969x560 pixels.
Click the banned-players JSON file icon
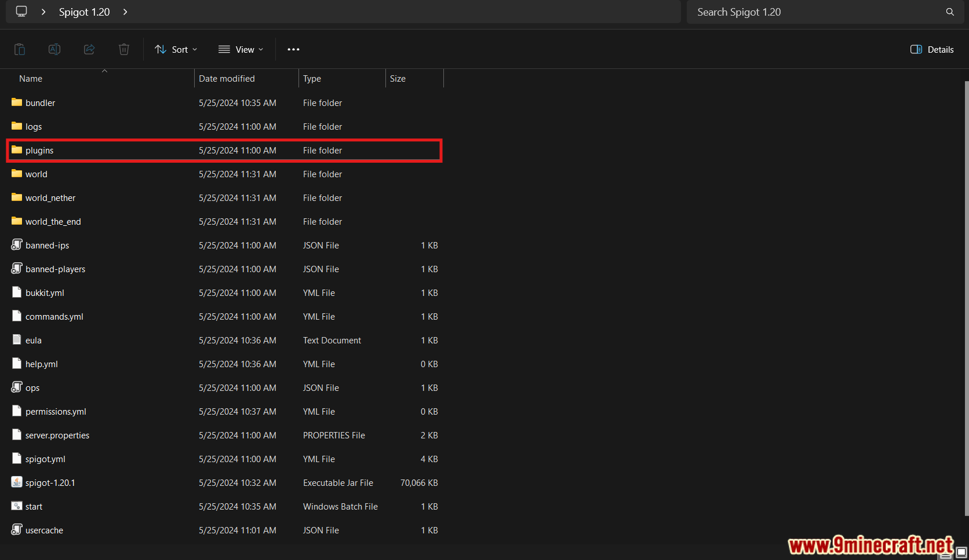point(17,269)
